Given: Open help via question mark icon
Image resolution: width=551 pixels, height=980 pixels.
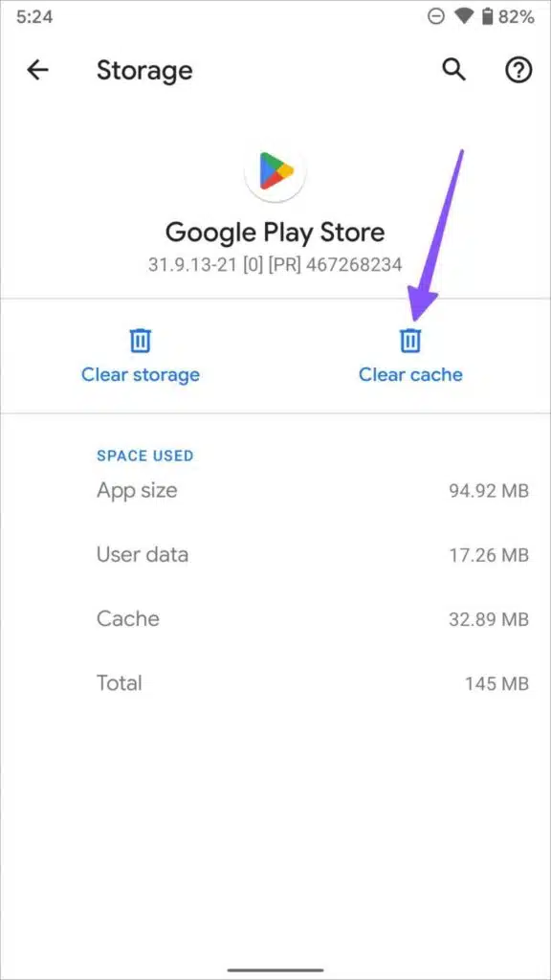Looking at the screenshot, I should pyautogui.click(x=518, y=71).
